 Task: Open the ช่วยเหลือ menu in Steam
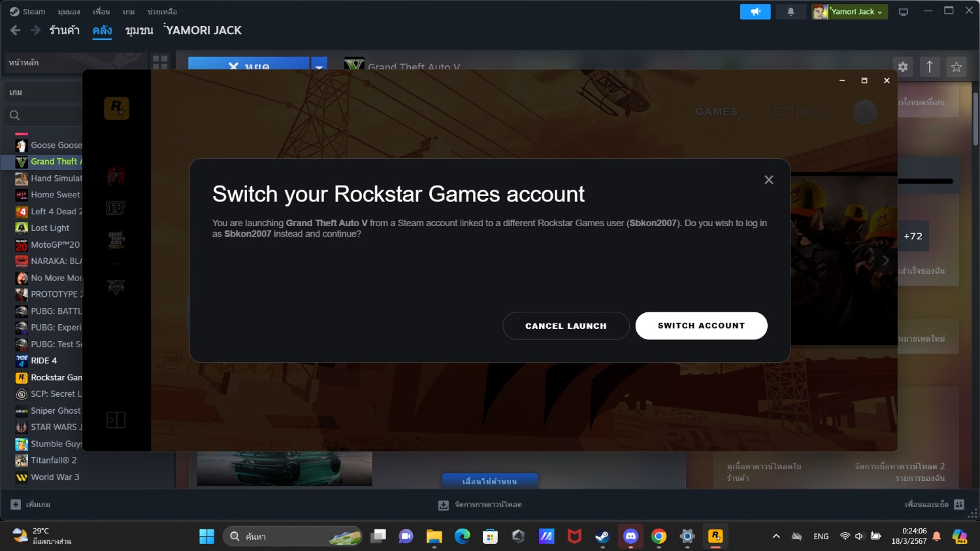click(x=162, y=12)
